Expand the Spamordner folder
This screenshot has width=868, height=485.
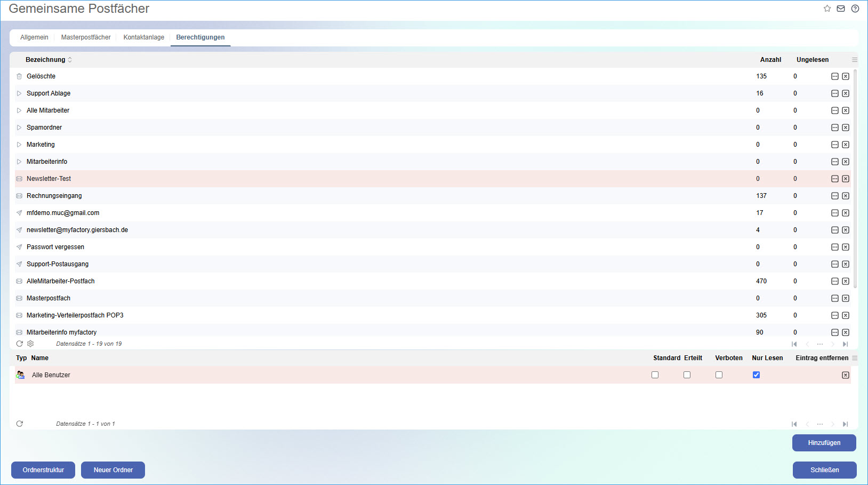pos(19,128)
